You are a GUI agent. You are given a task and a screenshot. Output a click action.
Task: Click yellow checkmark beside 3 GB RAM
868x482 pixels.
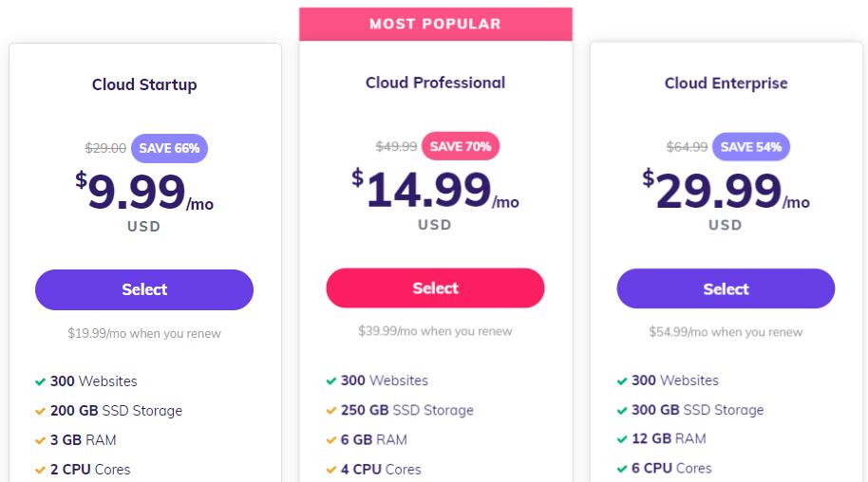[40, 440]
